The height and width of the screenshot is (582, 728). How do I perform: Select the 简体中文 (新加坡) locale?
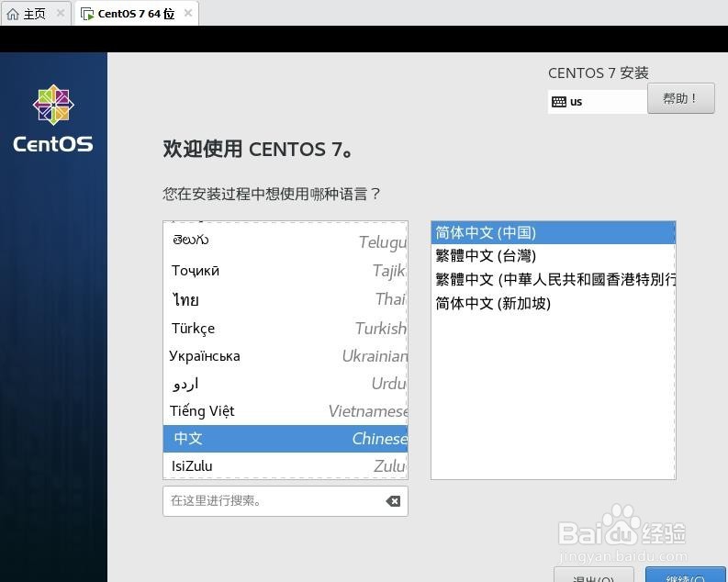[x=553, y=303]
